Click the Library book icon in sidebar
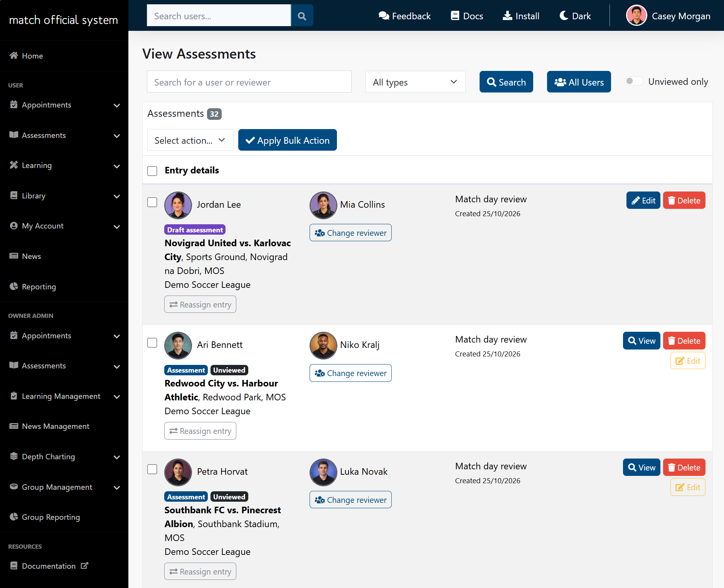 14,195
